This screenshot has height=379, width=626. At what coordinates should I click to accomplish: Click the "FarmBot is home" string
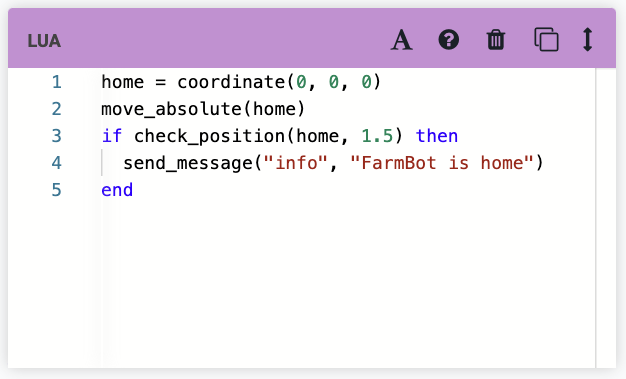click(x=442, y=163)
